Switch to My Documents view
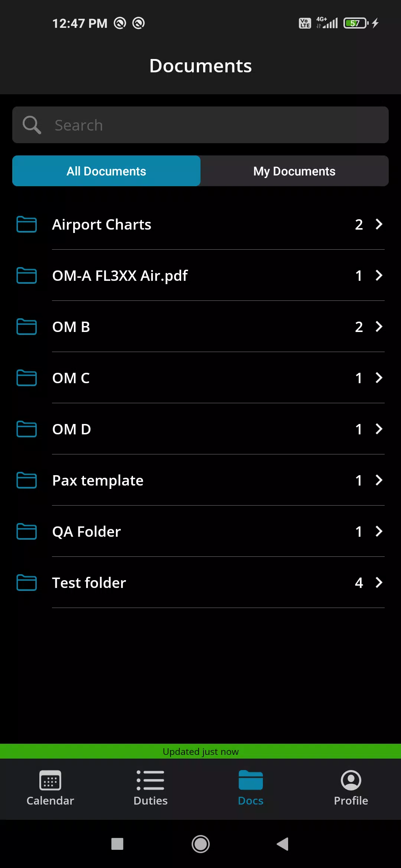401x868 pixels. pos(294,171)
